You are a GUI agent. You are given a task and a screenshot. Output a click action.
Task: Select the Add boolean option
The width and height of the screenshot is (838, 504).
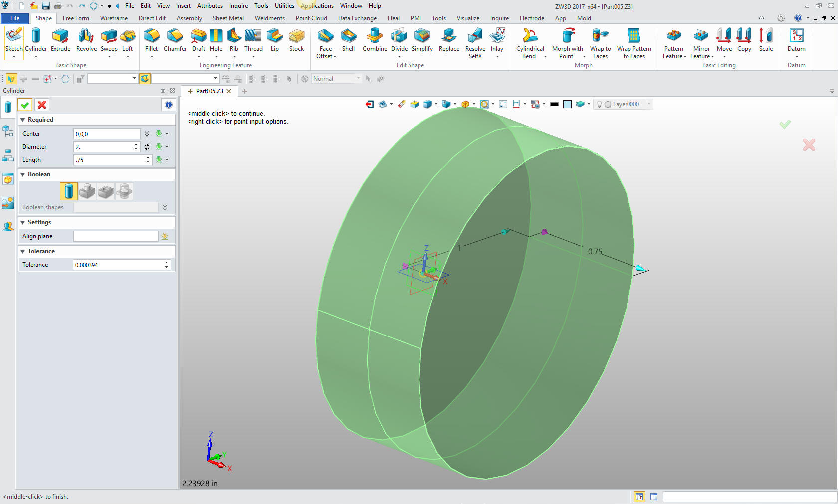[87, 191]
